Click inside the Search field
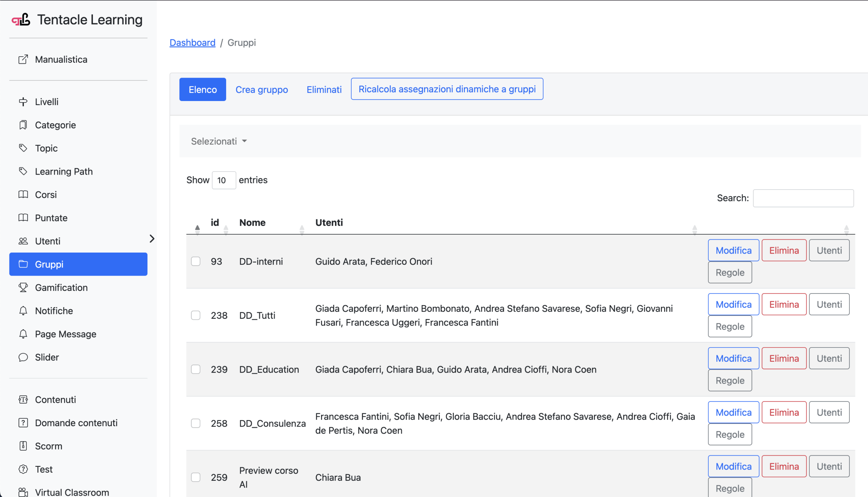This screenshot has height=497, width=868. (x=803, y=198)
